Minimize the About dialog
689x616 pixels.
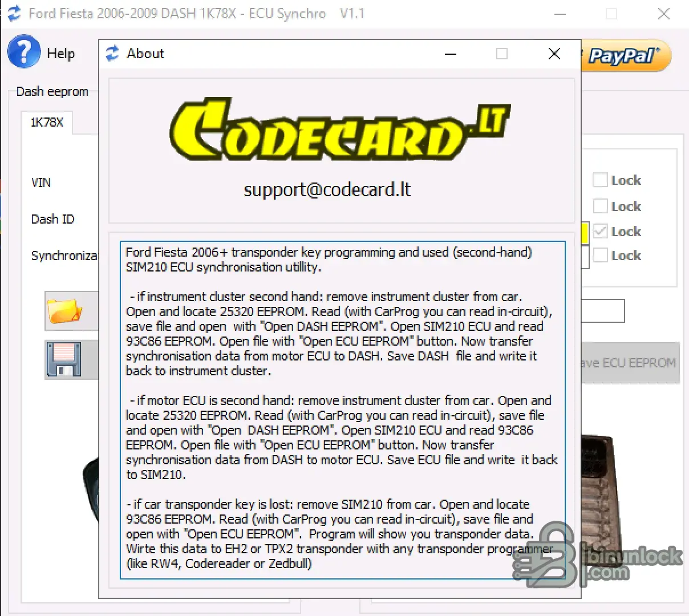pos(451,54)
